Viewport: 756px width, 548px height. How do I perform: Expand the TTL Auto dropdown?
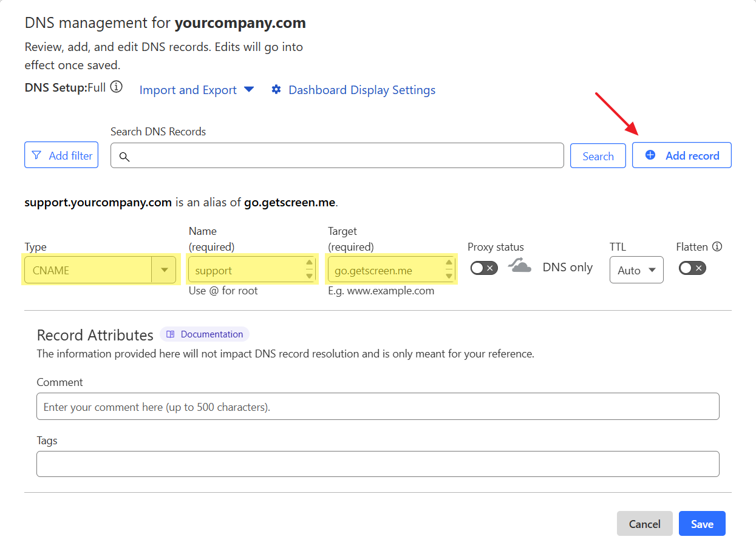point(636,270)
